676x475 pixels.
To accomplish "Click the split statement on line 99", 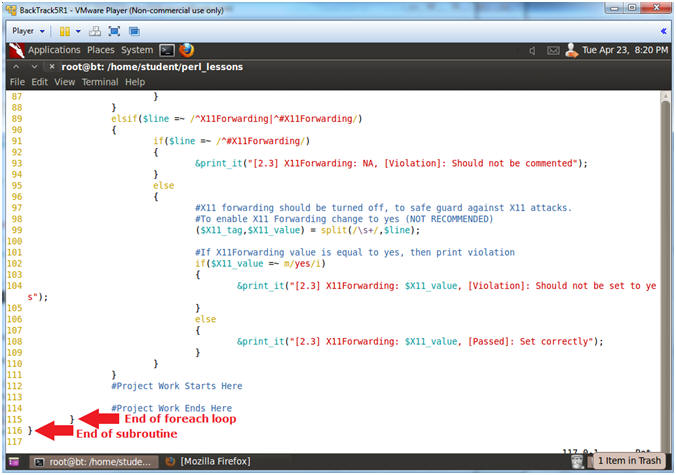I will pyautogui.click(x=307, y=230).
